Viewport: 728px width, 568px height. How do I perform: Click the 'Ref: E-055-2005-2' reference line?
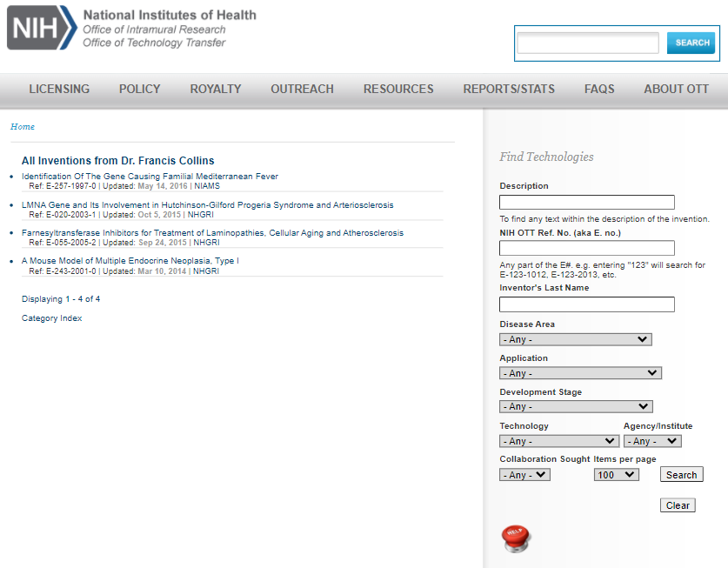pyautogui.click(x=124, y=243)
